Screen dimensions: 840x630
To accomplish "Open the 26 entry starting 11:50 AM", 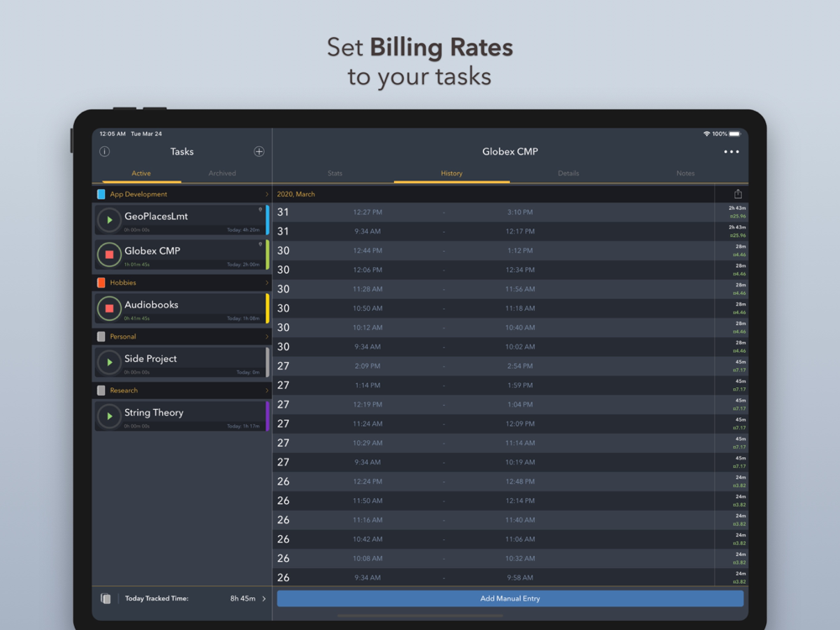I will (x=510, y=501).
